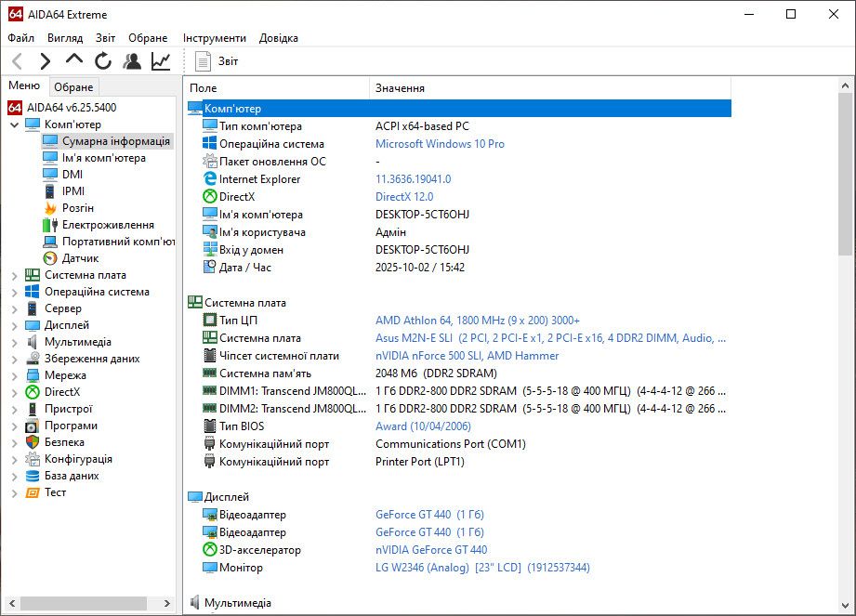Select the Ім'я комп'ютера tree item
The image size is (856, 616).
[x=104, y=158]
